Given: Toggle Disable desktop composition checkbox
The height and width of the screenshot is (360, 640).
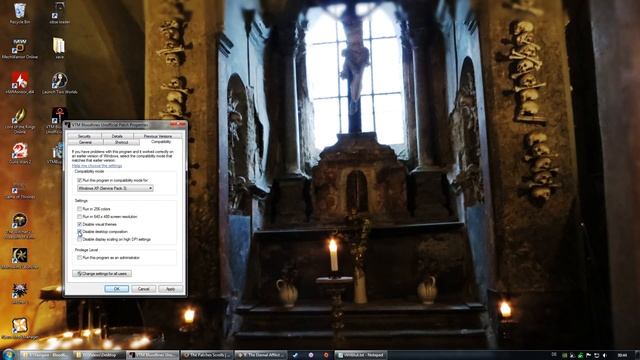Looking at the screenshot, I should [x=80, y=231].
